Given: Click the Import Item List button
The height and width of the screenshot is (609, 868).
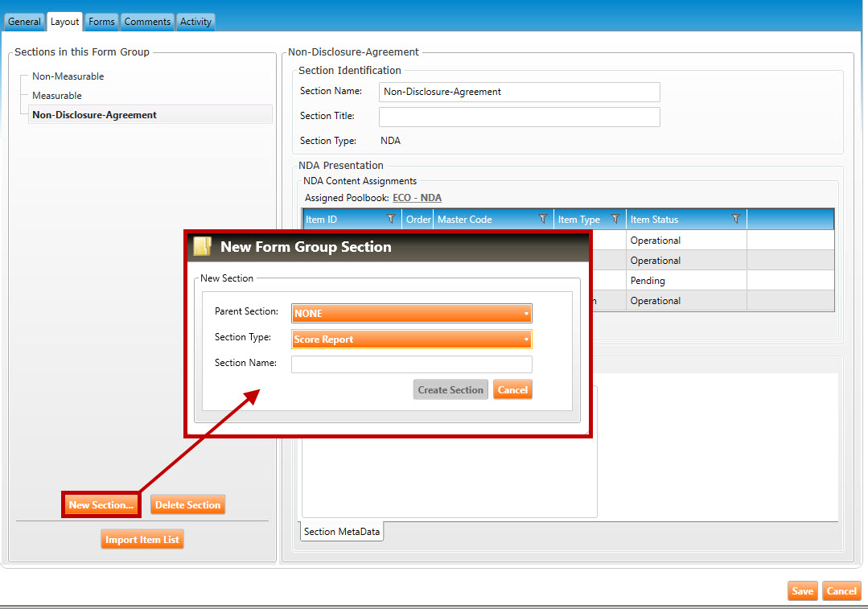Looking at the screenshot, I should pyautogui.click(x=142, y=540).
